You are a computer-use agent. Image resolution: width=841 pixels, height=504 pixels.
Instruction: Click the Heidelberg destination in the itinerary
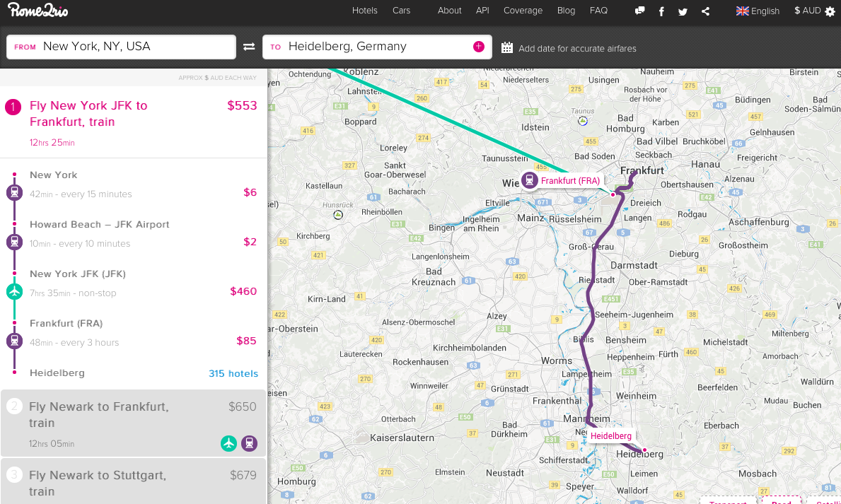click(57, 373)
